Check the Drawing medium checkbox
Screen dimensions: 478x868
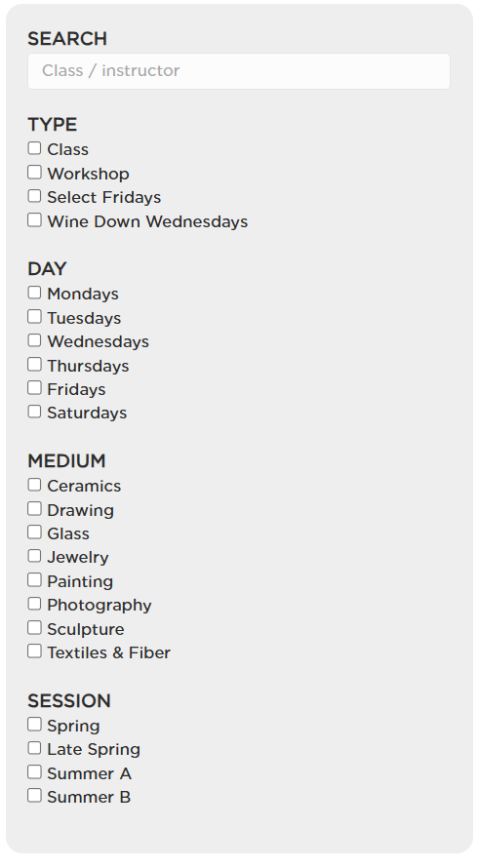coord(34,509)
